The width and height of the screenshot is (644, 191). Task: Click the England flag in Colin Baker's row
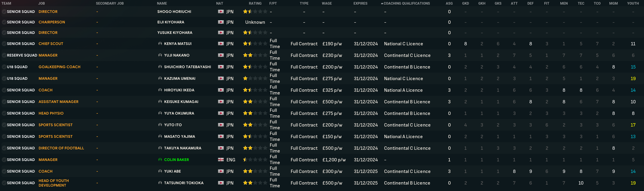tap(221, 160)
